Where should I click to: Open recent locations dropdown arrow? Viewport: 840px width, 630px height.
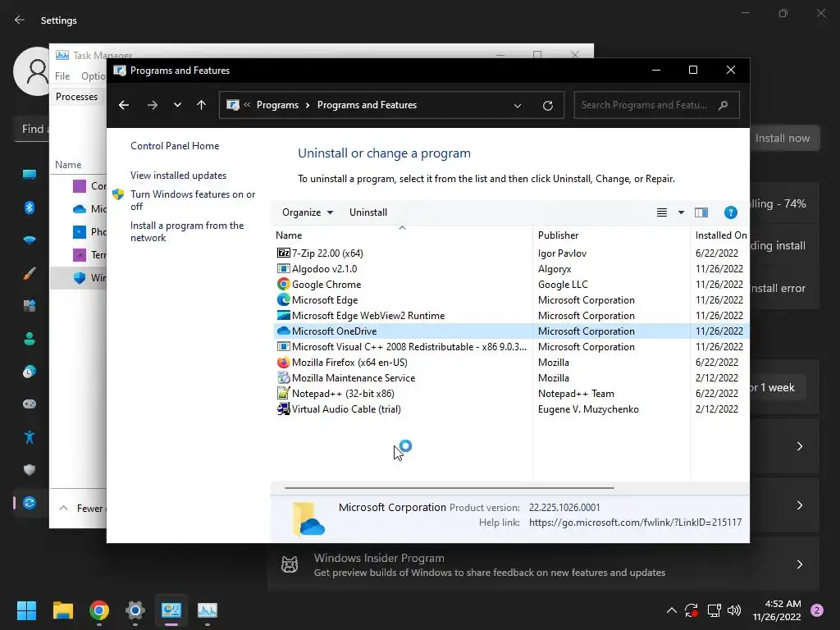(x=177, y=105)
